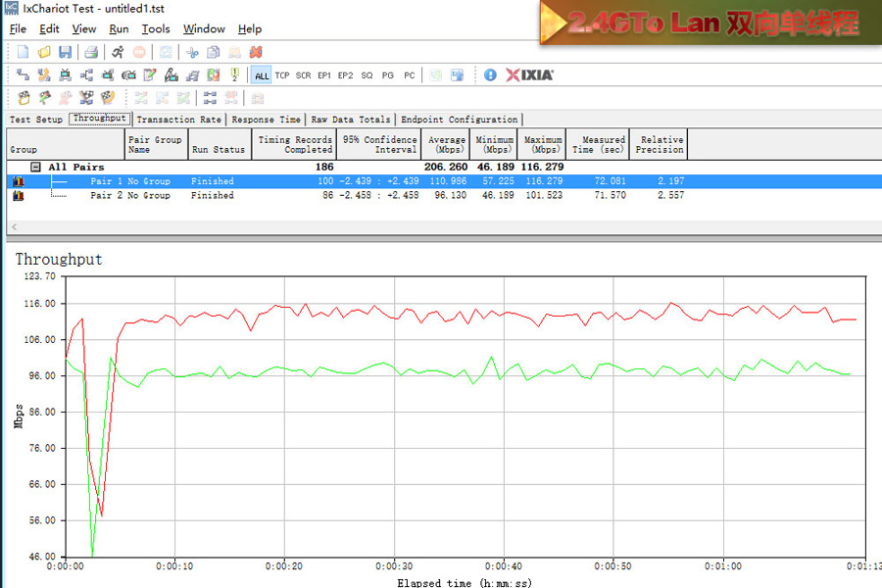Save the test with floppy disk icon
This screenshot has width=882, height=588.
point(65,52)
